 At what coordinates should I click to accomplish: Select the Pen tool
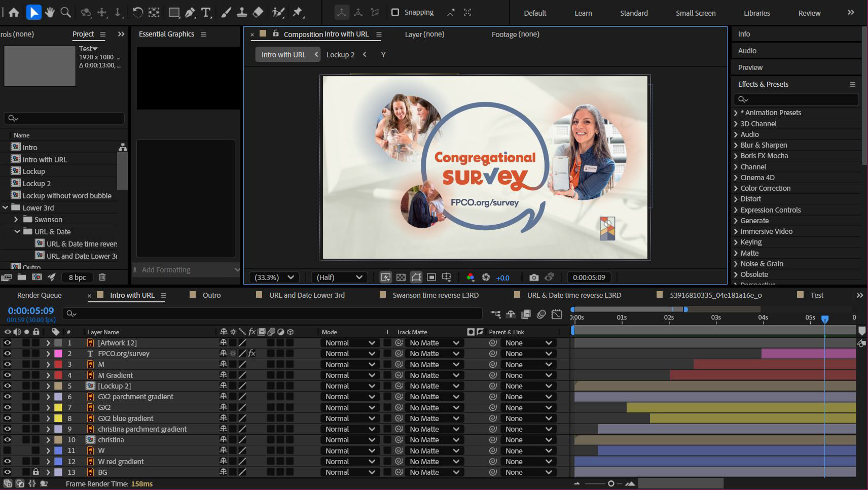pos(190,13)
